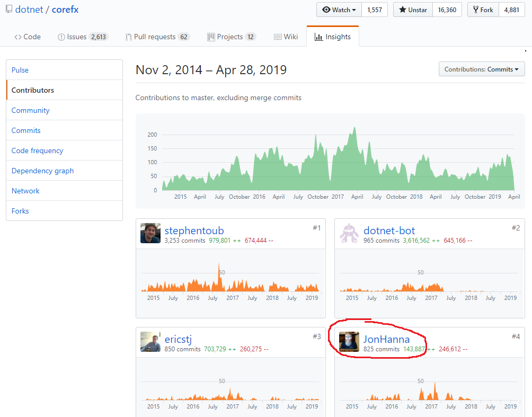This screenshot has height=417, width=532.
Task: Click JonHanna's 825 commits link
Action: 382,349
